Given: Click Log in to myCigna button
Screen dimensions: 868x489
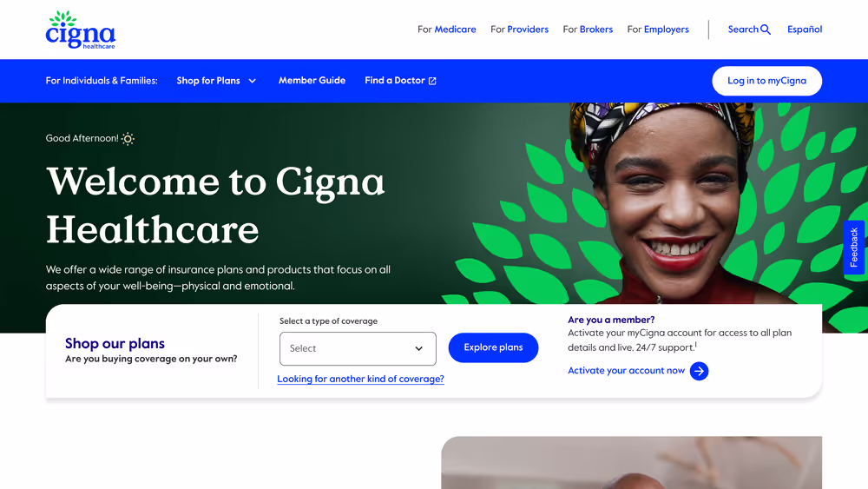Looking at the screenshot, I should pyautogui.click(x=766, y=81).
